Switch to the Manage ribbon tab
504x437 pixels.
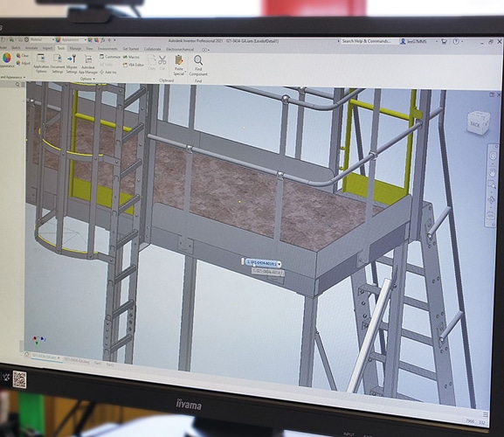pos(75,48)
